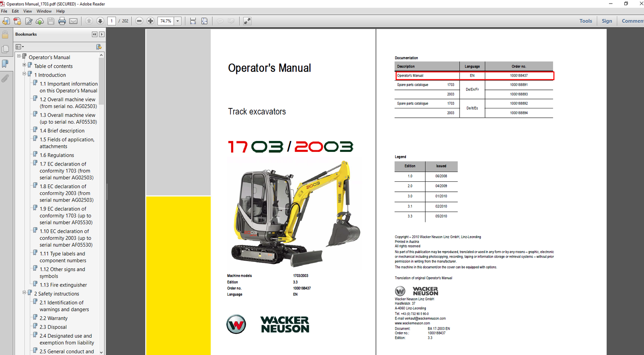
Task: Click the email envelope toolbar icon
Action: [73, 21]
